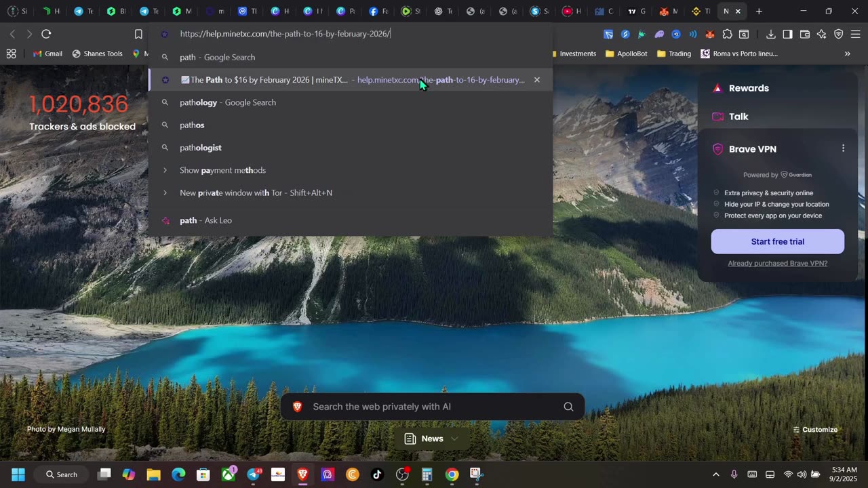Expand the News section chevron
Image resolution: width=868 pixels, height=488 pixels.
[454, 439]
